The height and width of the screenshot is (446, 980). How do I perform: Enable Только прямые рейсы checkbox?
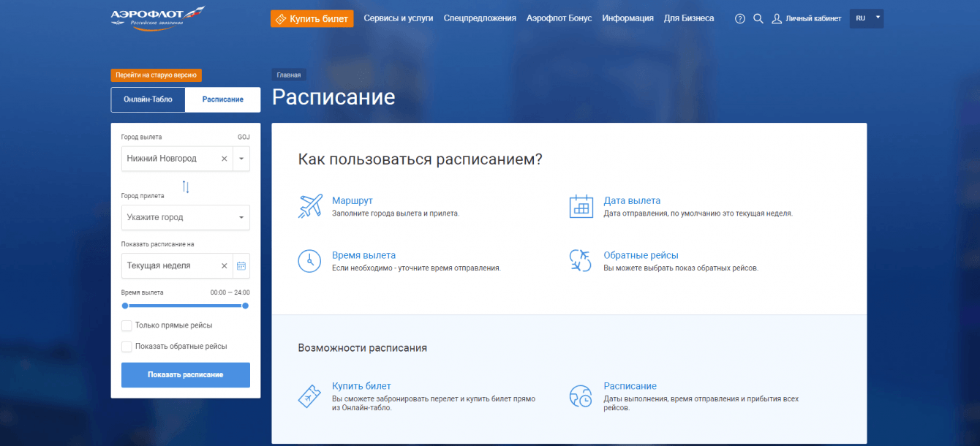[127, 325]
